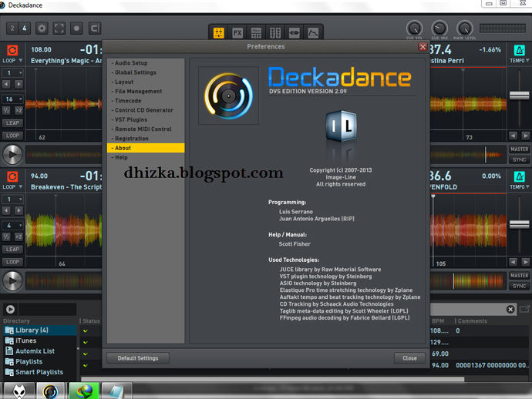
Task: Toggle SYNC on top-right deck
Action: [520, 159]
